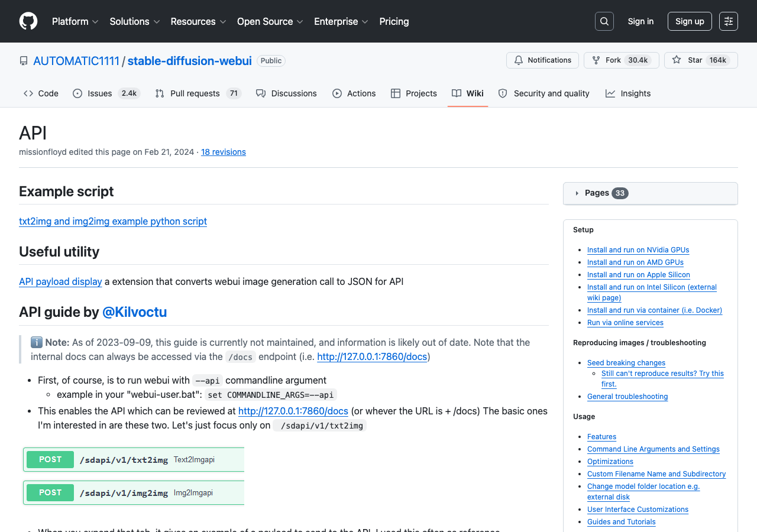
Task: Expand the Solutions dropdown
Action: click(135, 21)
